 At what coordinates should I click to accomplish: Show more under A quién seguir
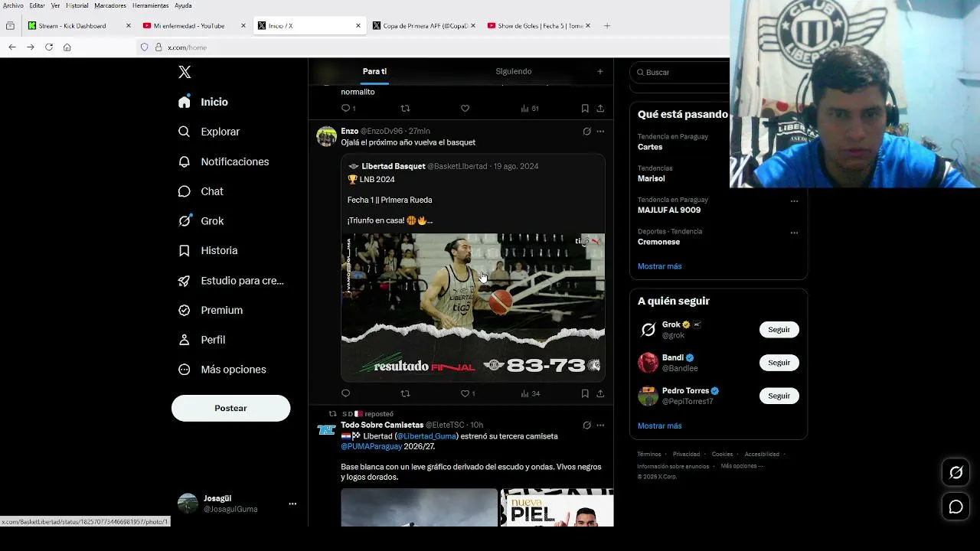(659, 425)
